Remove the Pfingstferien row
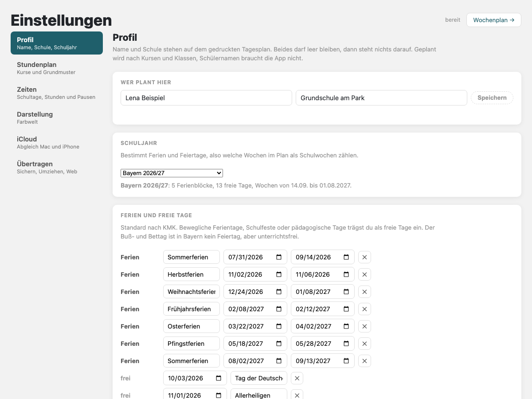Image resolution: width=532 pixels, height=399 pixels. [x=364, y=344]
